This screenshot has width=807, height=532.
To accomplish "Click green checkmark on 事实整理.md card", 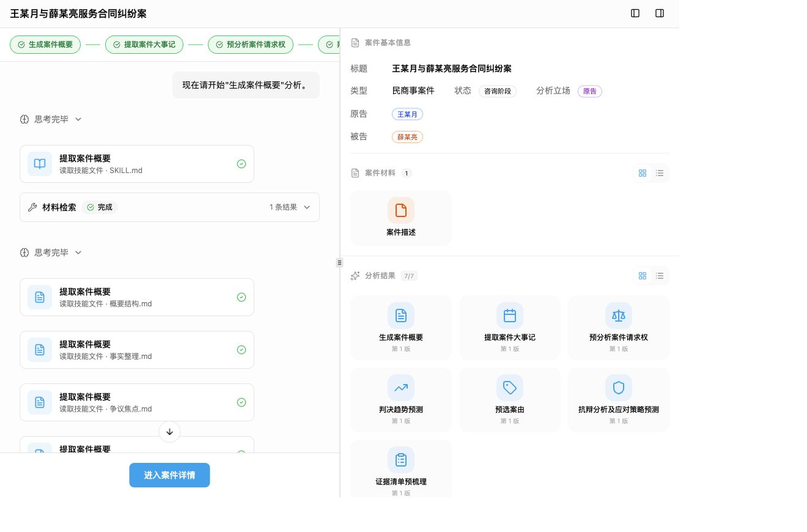I will pyautogui.click(x=241, y=350).
